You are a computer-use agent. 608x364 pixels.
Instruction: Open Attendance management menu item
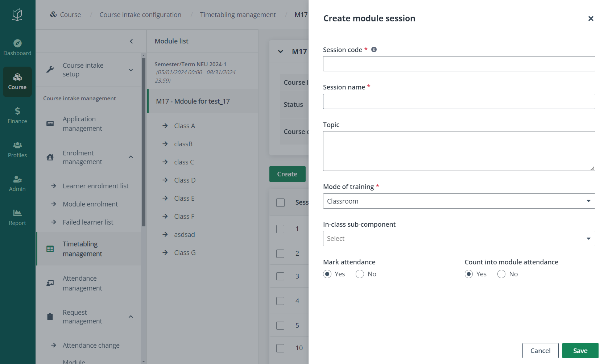point(88,283)
